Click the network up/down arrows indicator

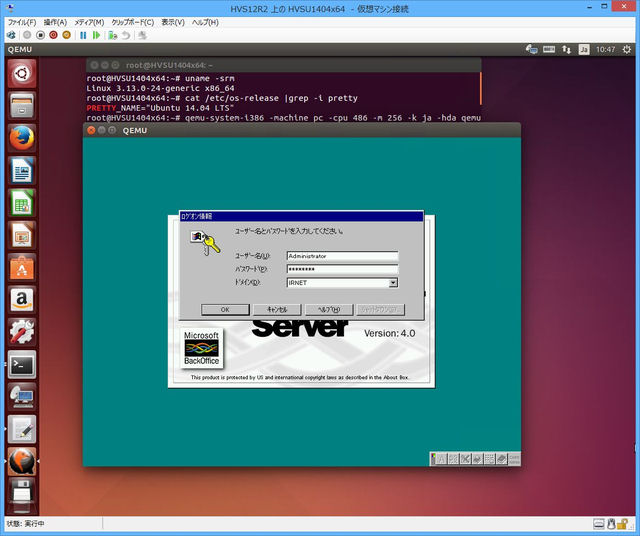tap(566, 49)
